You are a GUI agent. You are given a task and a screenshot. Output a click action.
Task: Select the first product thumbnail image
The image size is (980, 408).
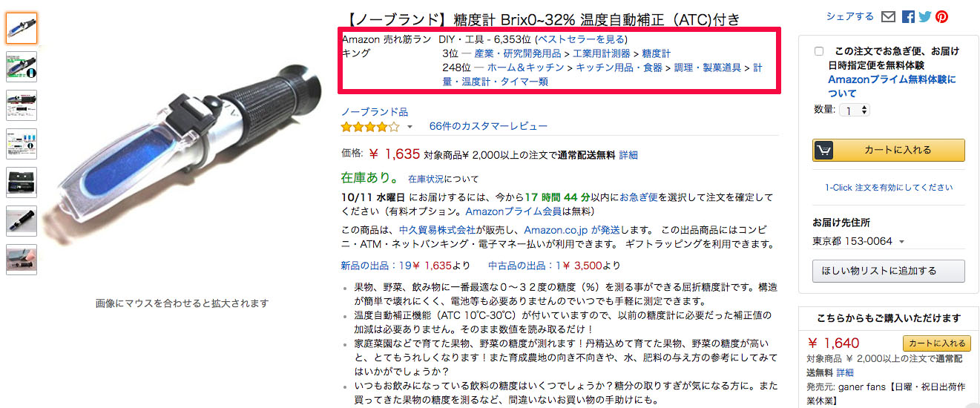(x=22, y=28)
